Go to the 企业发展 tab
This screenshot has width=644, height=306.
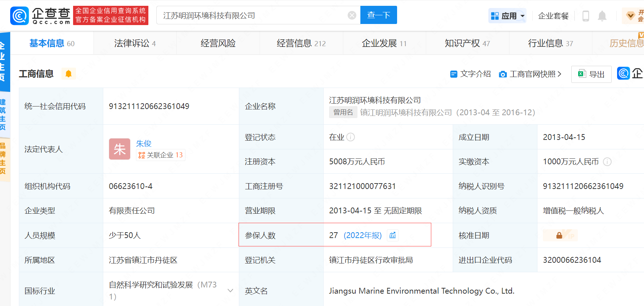pos(384,43)
